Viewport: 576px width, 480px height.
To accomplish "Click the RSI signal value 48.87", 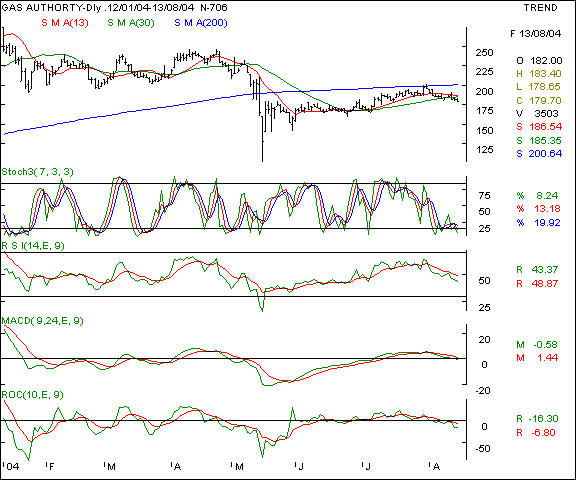I will [x=545, y=284].
